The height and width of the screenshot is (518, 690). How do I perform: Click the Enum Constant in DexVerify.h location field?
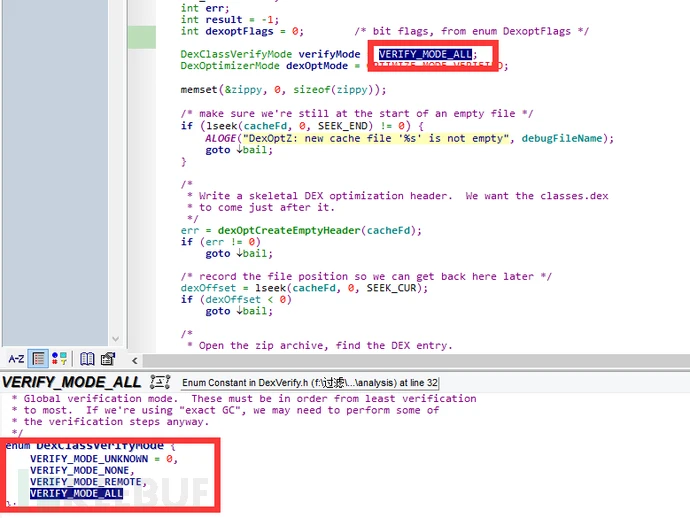[x=310, y=383]
